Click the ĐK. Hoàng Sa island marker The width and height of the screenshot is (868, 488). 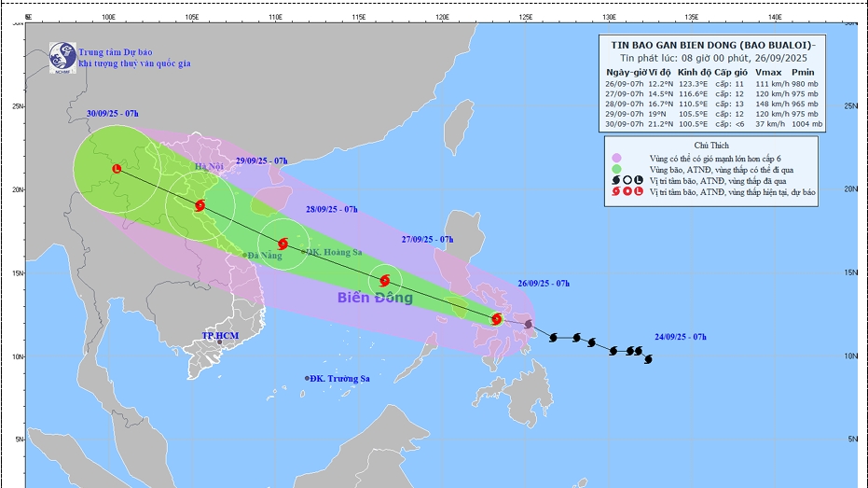[304, 252]
